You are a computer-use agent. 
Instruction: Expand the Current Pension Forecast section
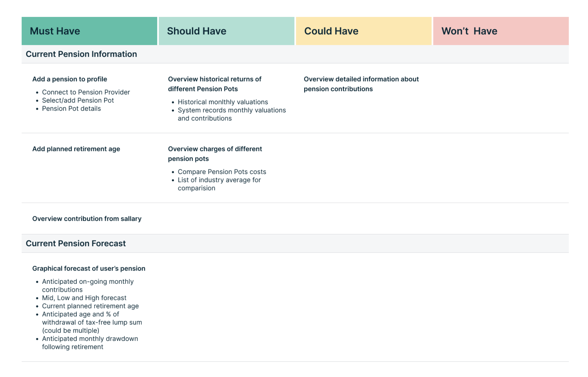coord(76,243)
